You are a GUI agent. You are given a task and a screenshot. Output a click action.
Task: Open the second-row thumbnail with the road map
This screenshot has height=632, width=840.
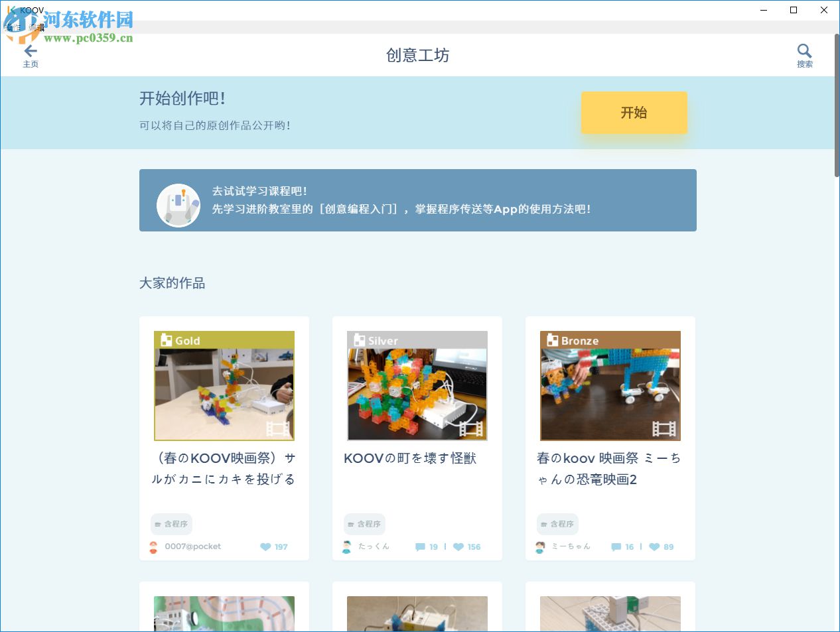point(224,613)
